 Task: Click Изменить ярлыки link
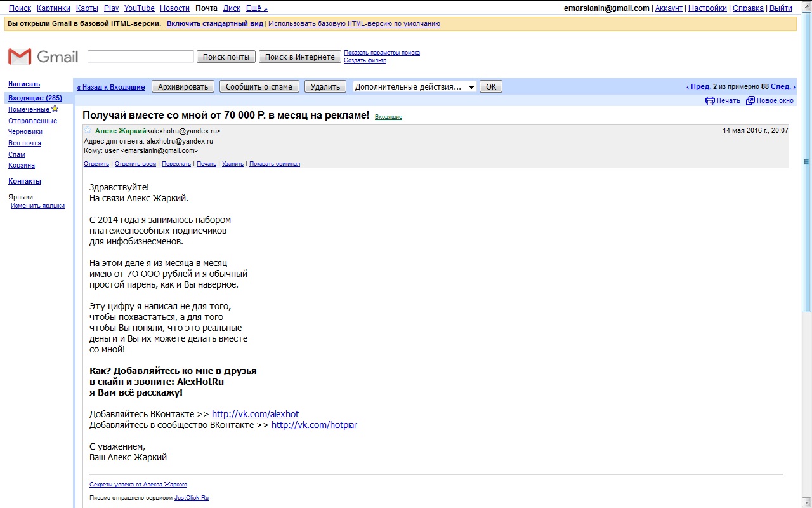click(37, 206)
